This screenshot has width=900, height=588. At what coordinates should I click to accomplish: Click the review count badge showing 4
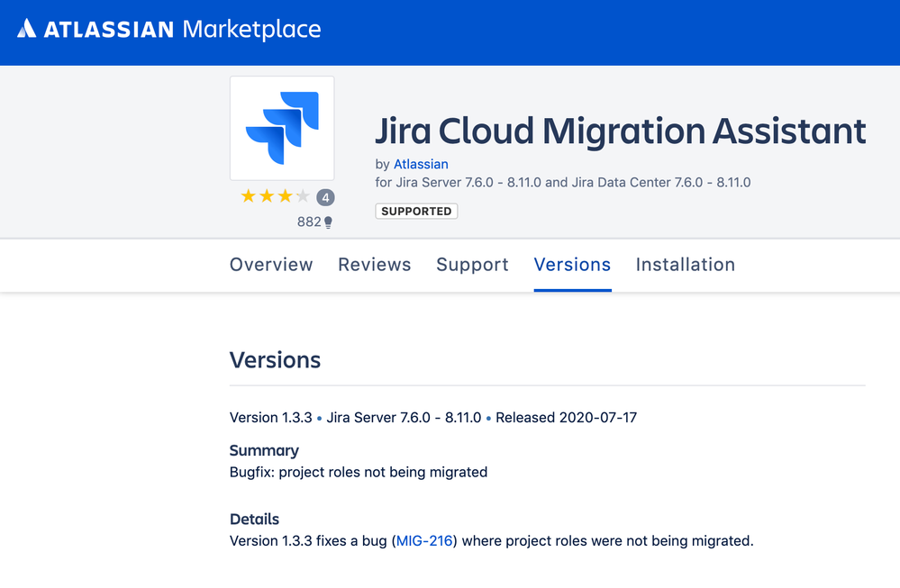pos(325,197)
